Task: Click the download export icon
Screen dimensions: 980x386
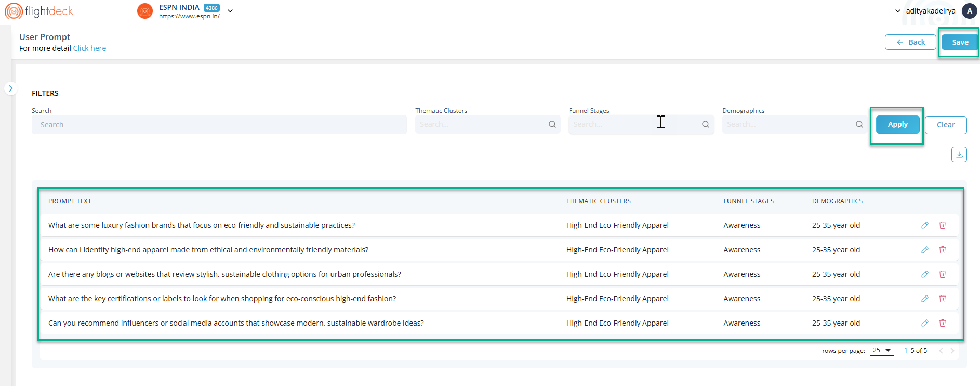Action: point(959,155)
